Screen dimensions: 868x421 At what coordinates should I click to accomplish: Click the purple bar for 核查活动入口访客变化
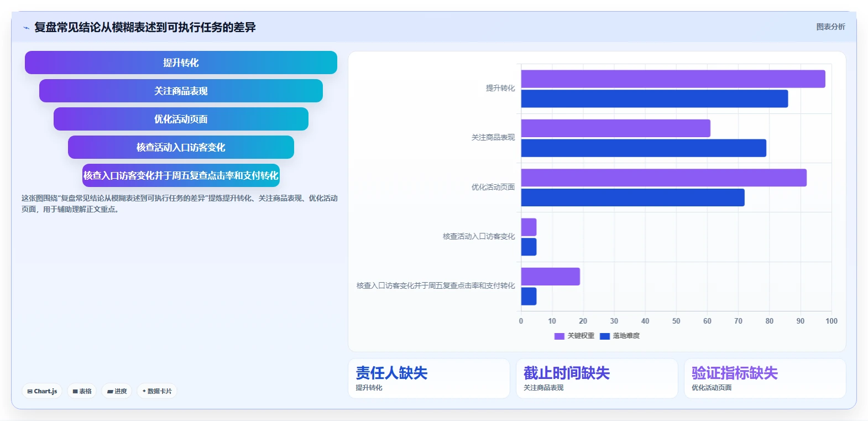pyautogui.click(x=529, y=227)
